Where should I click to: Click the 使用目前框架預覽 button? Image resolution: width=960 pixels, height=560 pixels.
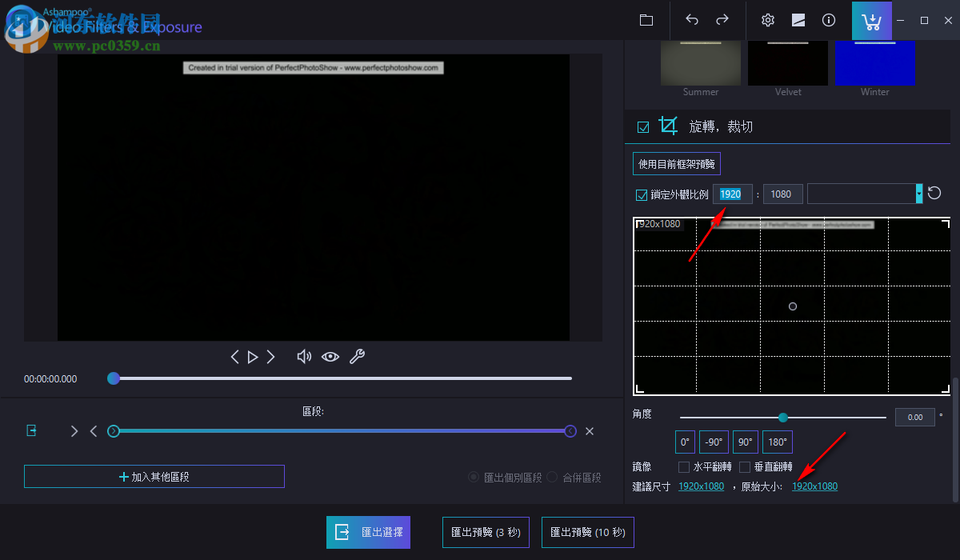point(676,163)
